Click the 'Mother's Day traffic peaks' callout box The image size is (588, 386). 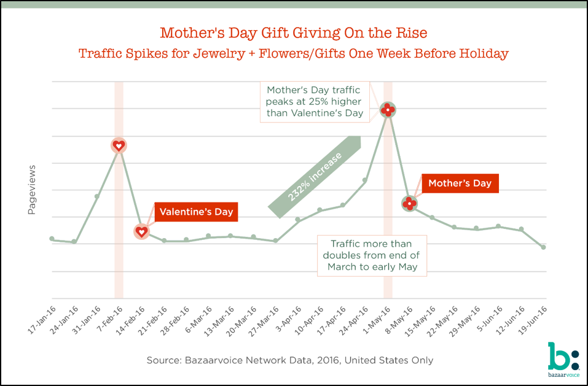pos(315,101)
